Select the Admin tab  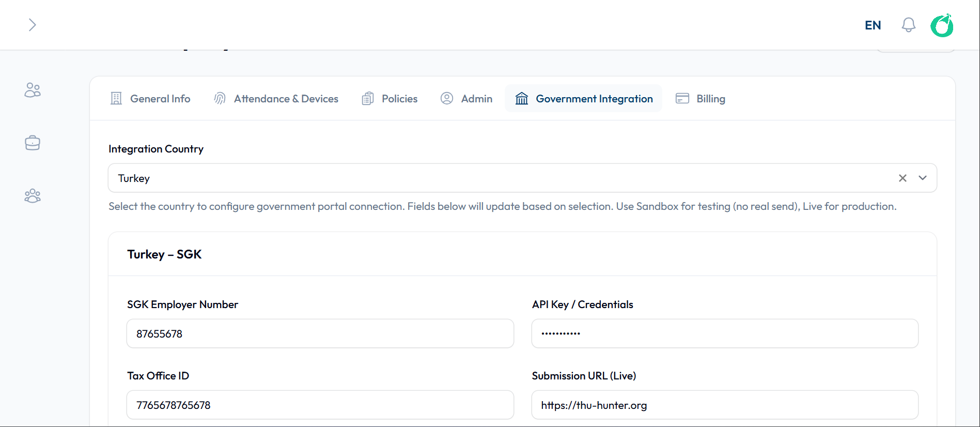pyautogui.click(x=466, y=99)
